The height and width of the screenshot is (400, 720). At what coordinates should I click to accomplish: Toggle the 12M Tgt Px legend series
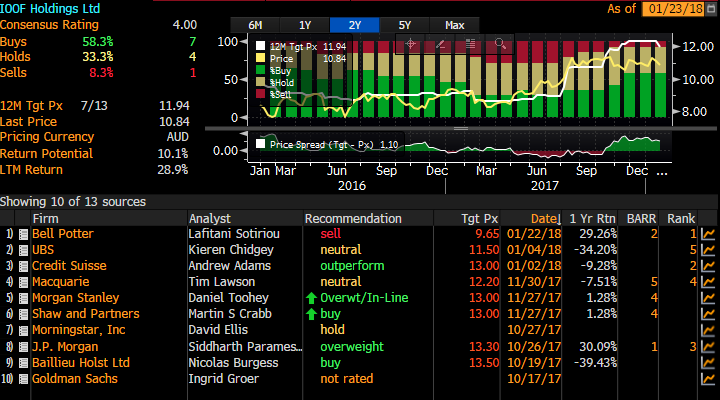[261, 46]
